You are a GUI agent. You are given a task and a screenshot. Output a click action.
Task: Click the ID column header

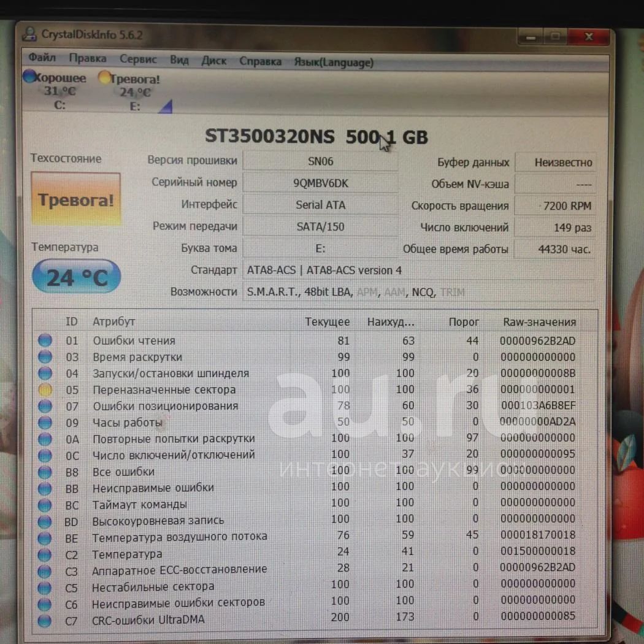72,321
